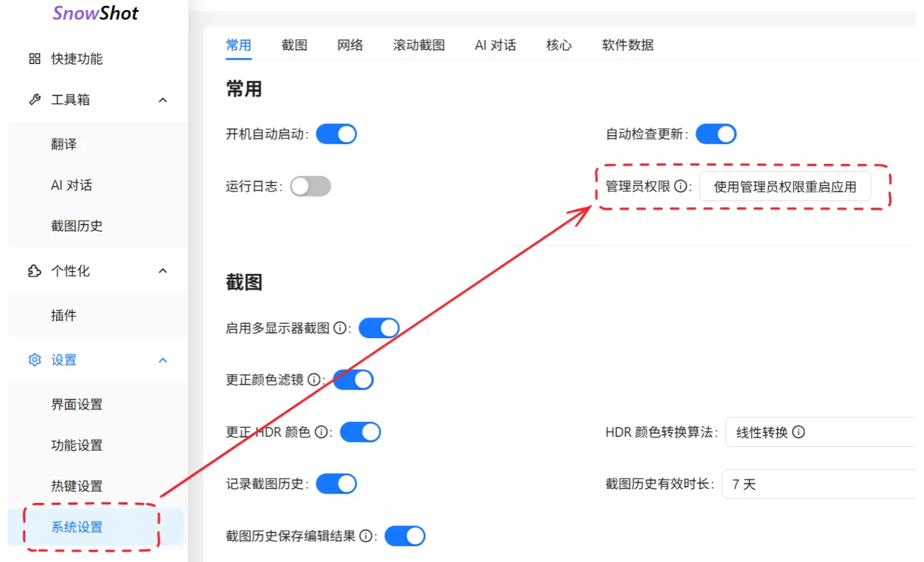Screen dimensions: 924x562
Task: Select the AI 对话 tab
Action: click(496, 45)
